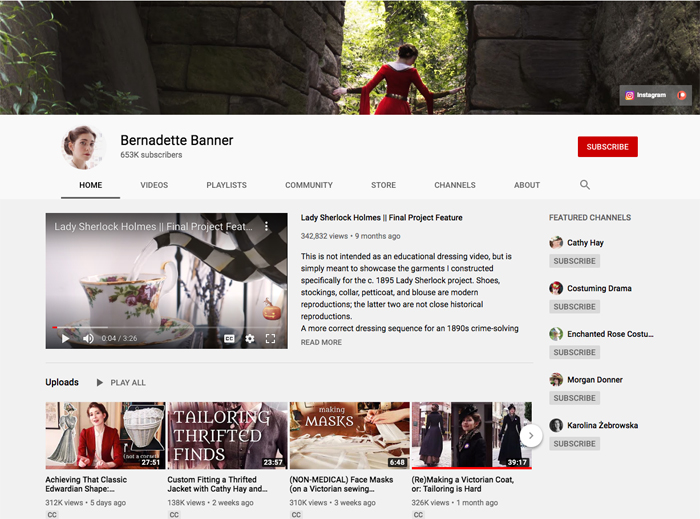Viewport: 700px width, 519px height.
Task: Click the CC badge under the Victorian Coat video
Action: point(418,515)
